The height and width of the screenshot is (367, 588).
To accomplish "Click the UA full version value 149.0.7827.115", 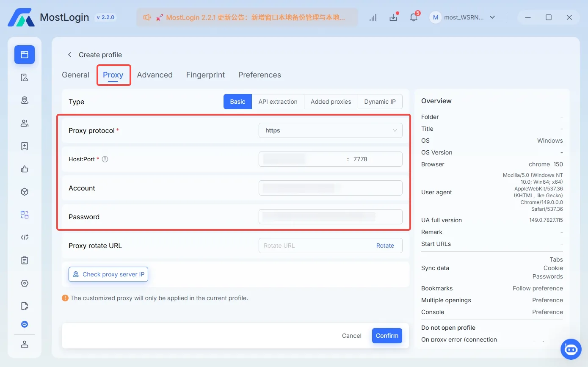I will [546, 220].
